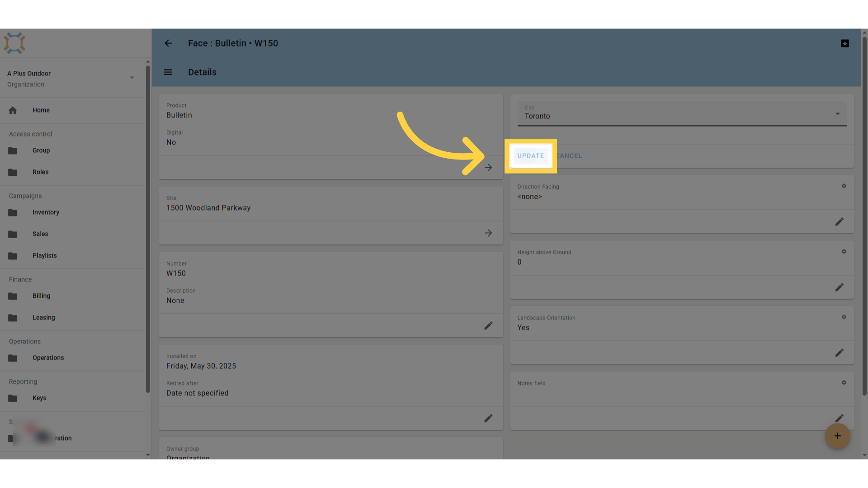Select the Keys menu item
The image size is (868, 488).
(72, 398)
